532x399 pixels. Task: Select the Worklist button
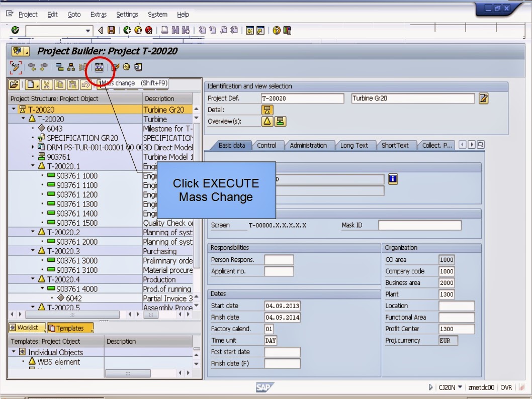(25, 327)
